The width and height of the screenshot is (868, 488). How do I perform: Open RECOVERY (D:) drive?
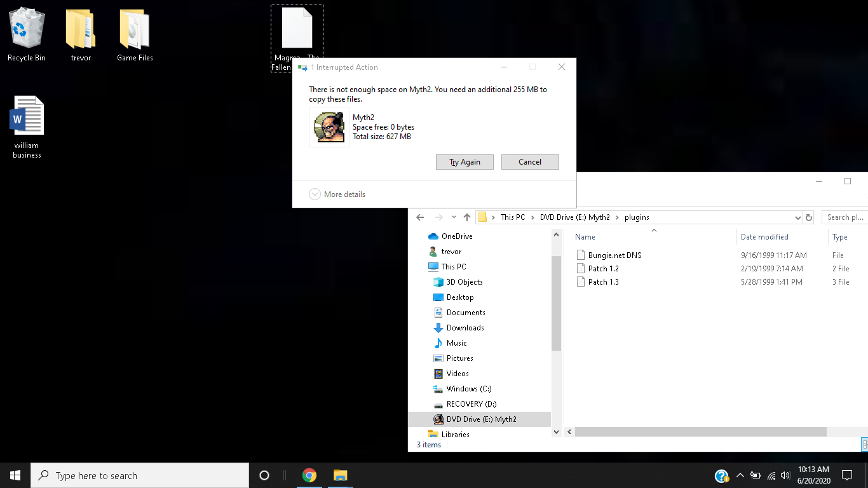[x=465, y=404]
